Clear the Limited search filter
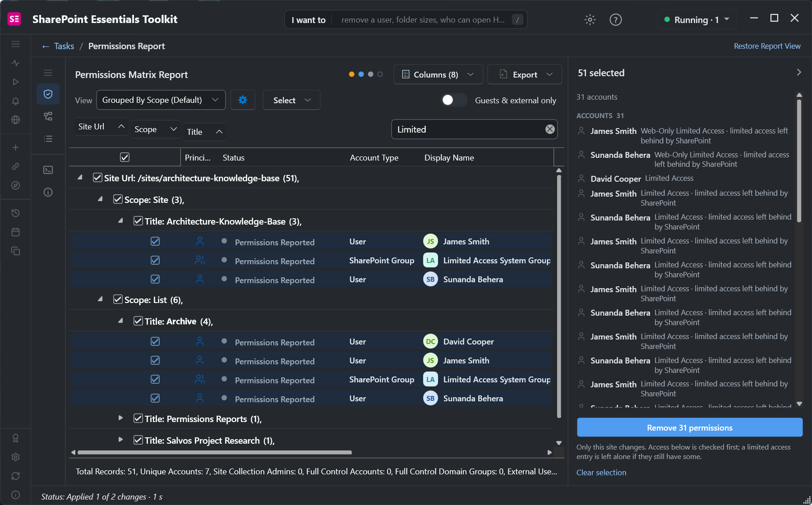The image size is (812, 505). point(550,129)
